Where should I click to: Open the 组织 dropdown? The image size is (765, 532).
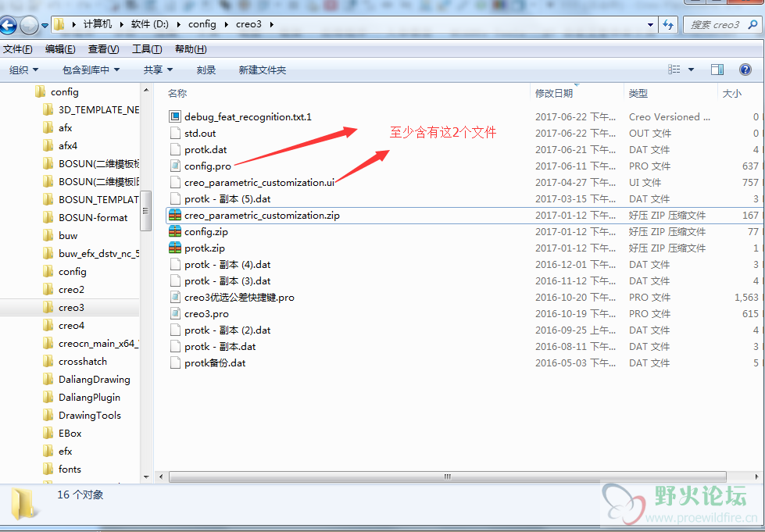(x=23, y=70)
